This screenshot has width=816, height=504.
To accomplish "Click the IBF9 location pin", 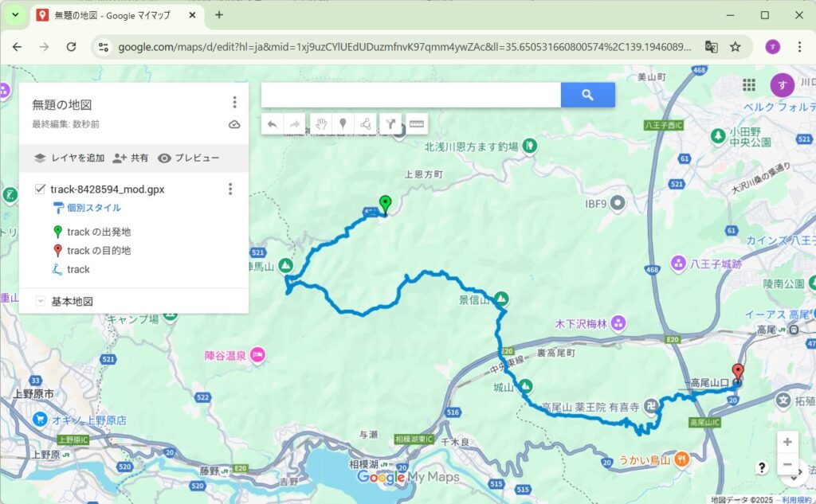I will pyautogui.click(x=618, y=203).
